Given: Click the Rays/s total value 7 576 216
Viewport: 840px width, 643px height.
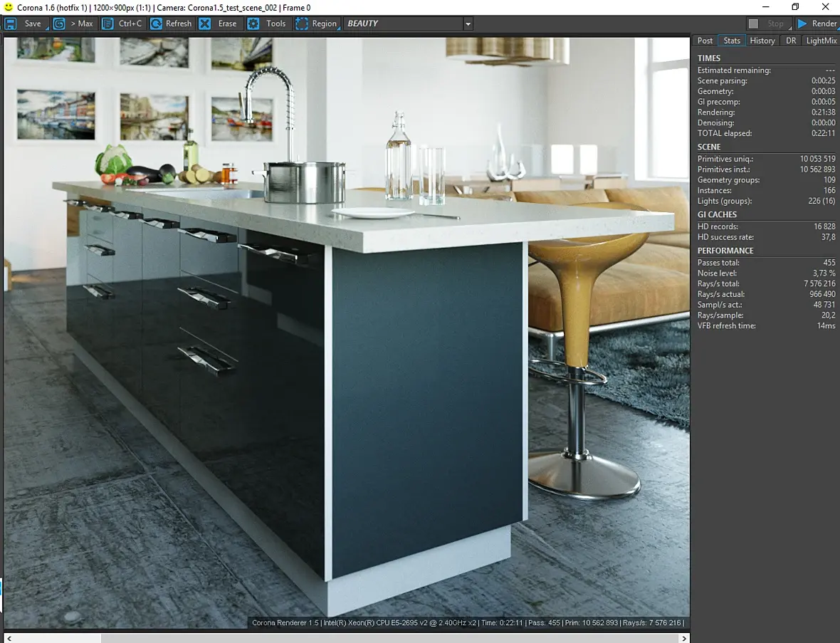Looking at the screenshot, I should (x=819, y=284).
